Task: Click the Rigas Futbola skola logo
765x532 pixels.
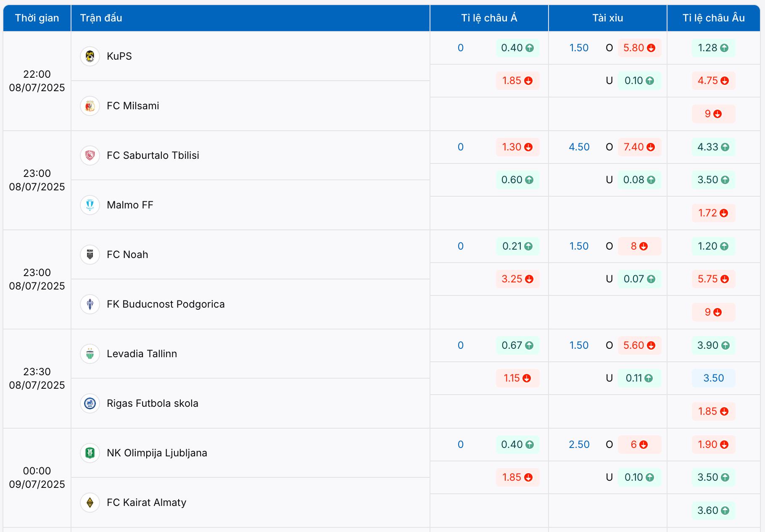Action: point(90,403)
